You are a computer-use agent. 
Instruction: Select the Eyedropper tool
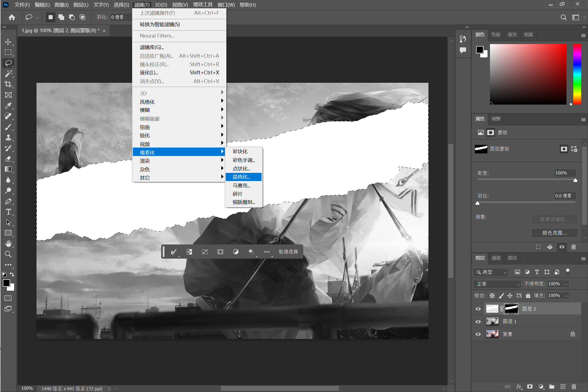[x=8, y=106]
